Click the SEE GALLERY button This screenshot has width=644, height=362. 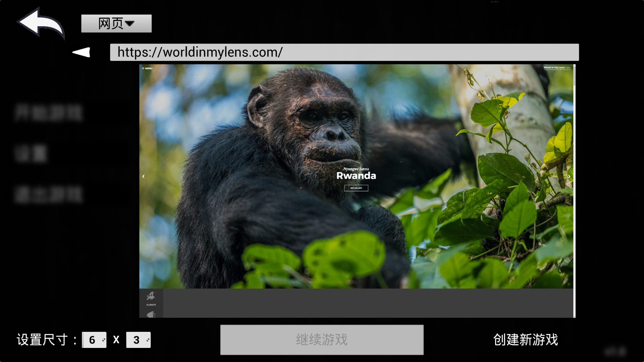(x=356, y=188)
